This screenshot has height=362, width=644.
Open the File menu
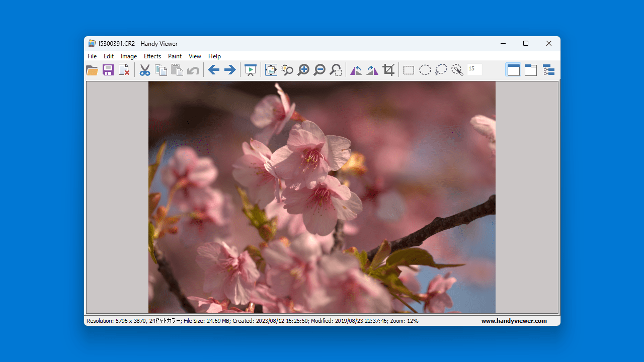click(x=92, y=56)
